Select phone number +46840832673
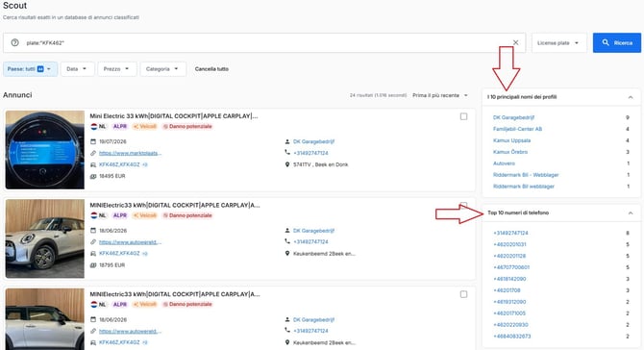Image resolution: width=644 pixels, height=350 pixels. [x=511, y=337]
